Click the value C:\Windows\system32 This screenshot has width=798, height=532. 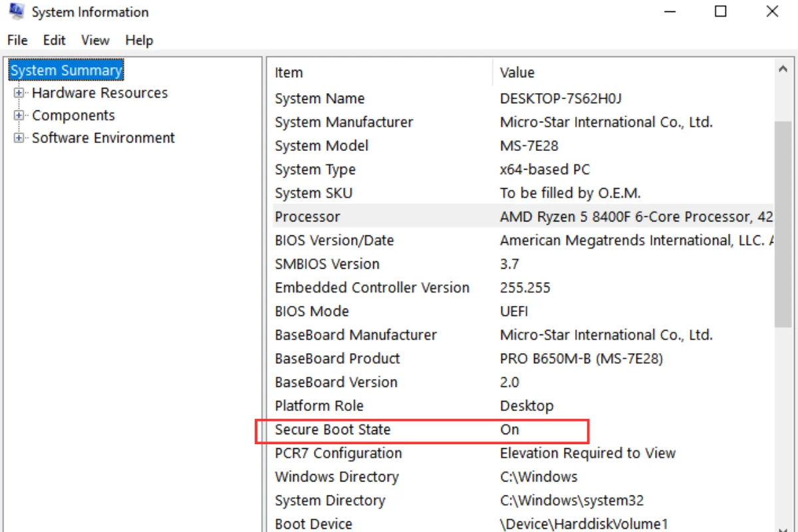tap(572, 500)
